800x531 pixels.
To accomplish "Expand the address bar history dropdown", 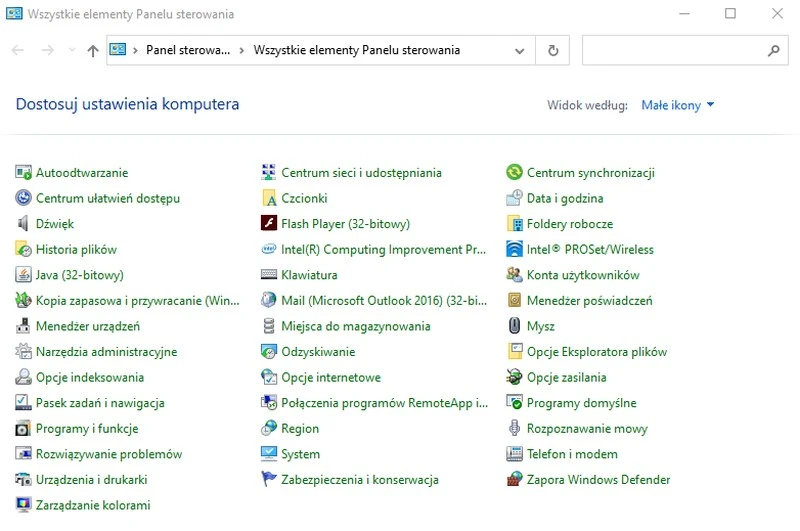I will tap(519, 50).
